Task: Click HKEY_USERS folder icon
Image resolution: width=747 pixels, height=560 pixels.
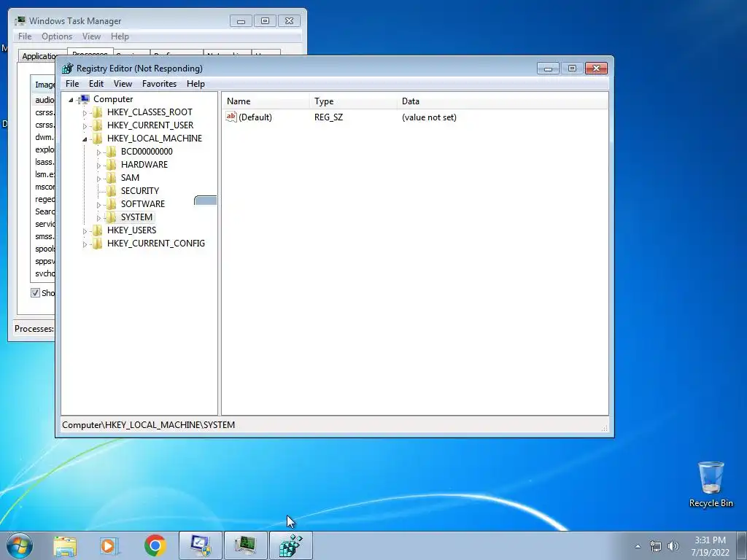Action: 97,230
